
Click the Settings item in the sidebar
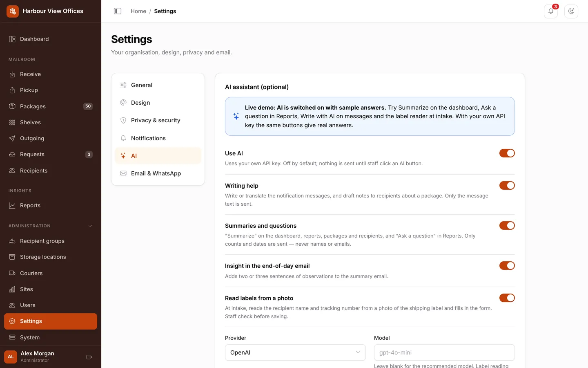click(51, 321)
